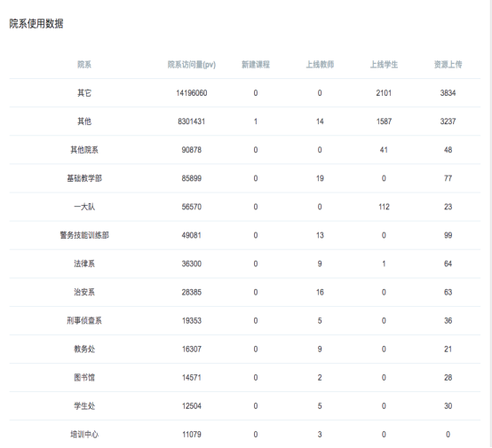Select the 图书馆 row label
This screenshot has height=448, width=492.
[x=84, y=377]
